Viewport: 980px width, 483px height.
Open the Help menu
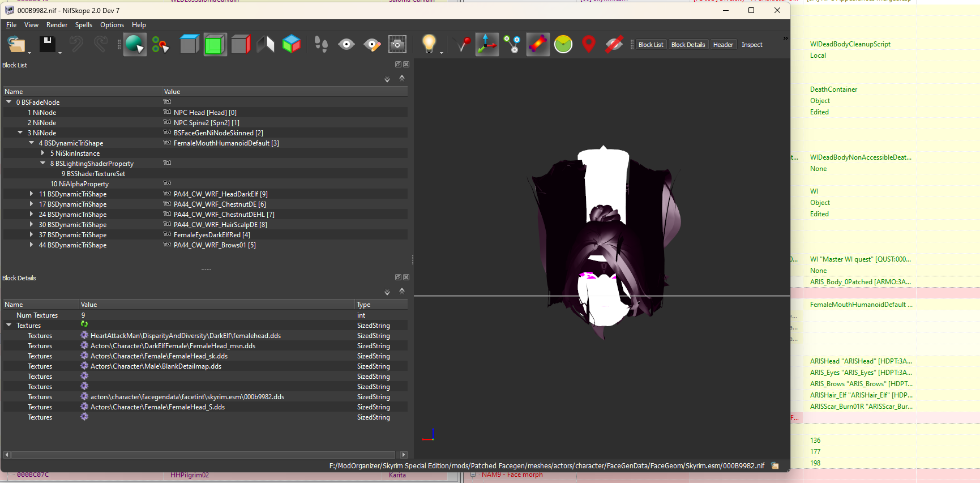(x=139, y=25)
